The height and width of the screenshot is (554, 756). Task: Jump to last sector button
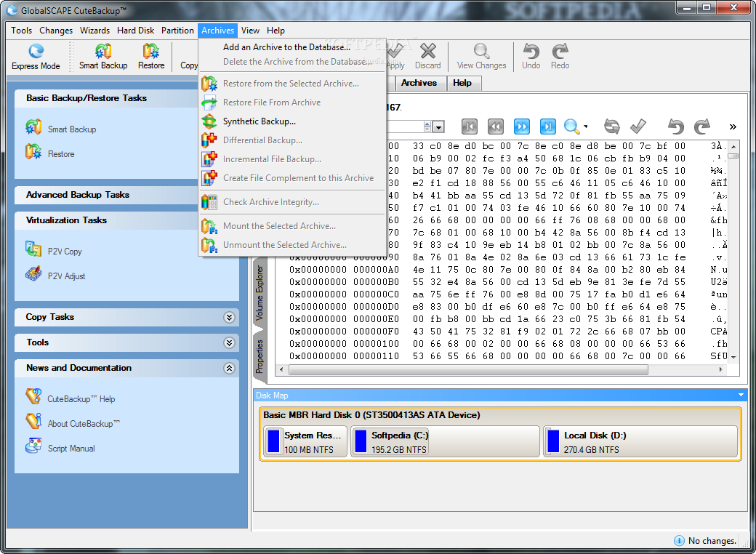click(547, 127)
